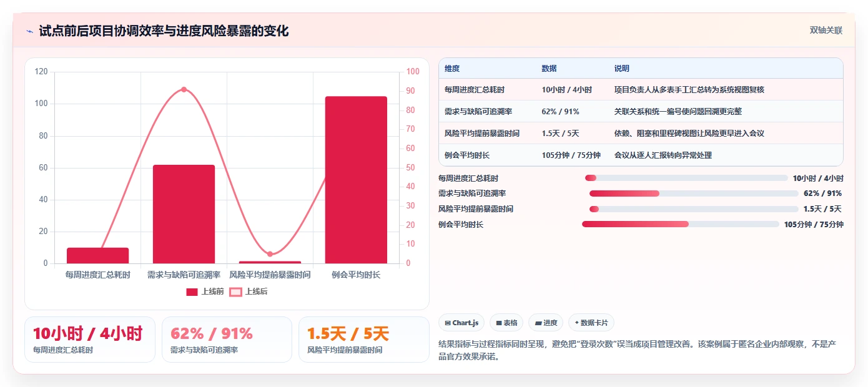Viewport: 868px width, 387px height.
Task: Click progress value 1.5天 / 5天
Action: pyautogui.click(x=822, y=209)
